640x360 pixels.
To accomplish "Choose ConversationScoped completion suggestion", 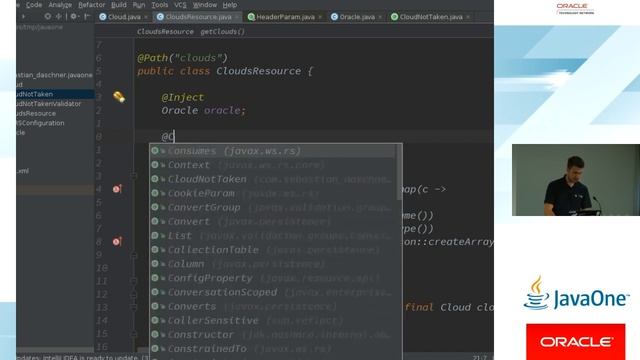I will (273, 292).
